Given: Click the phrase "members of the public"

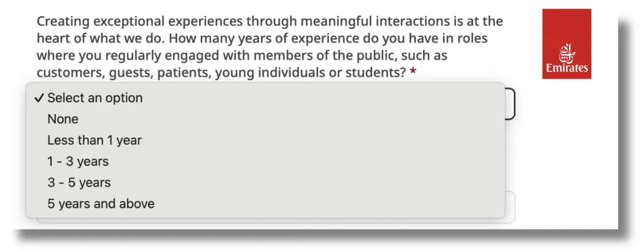Looking at the screenshot, I should point(328,56).
